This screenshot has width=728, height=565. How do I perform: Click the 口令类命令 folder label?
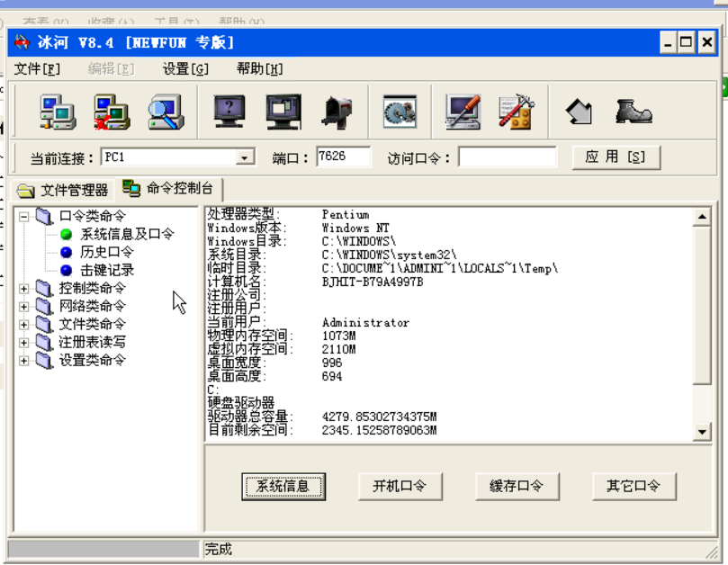point(93,216)
